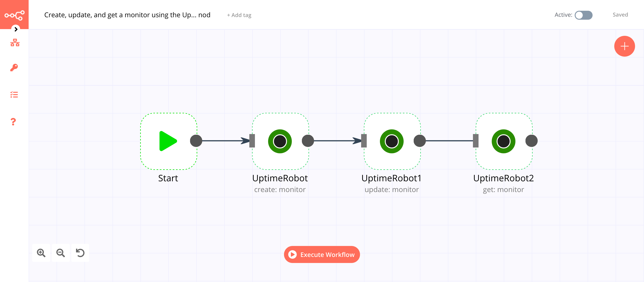
Task: Open the workflow title to edit
Action: (x=127, y=15)
